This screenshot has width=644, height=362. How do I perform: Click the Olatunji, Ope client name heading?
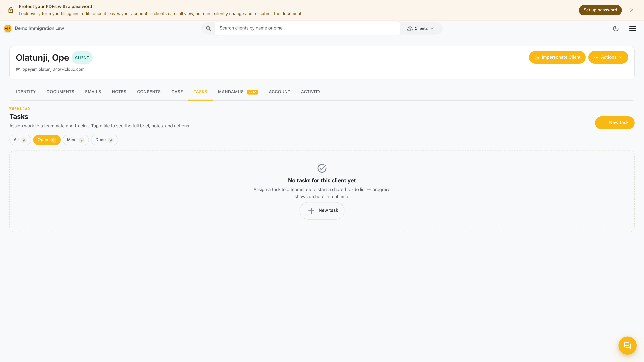point(42,58)
